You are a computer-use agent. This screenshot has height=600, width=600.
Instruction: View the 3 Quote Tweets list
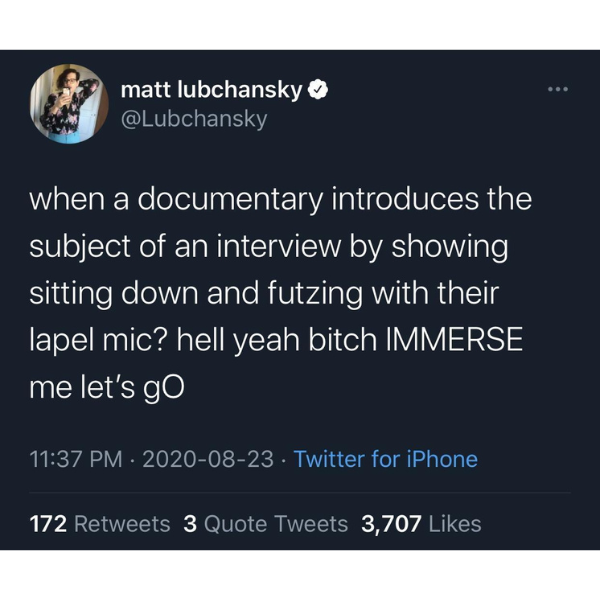tap(266, 524)
